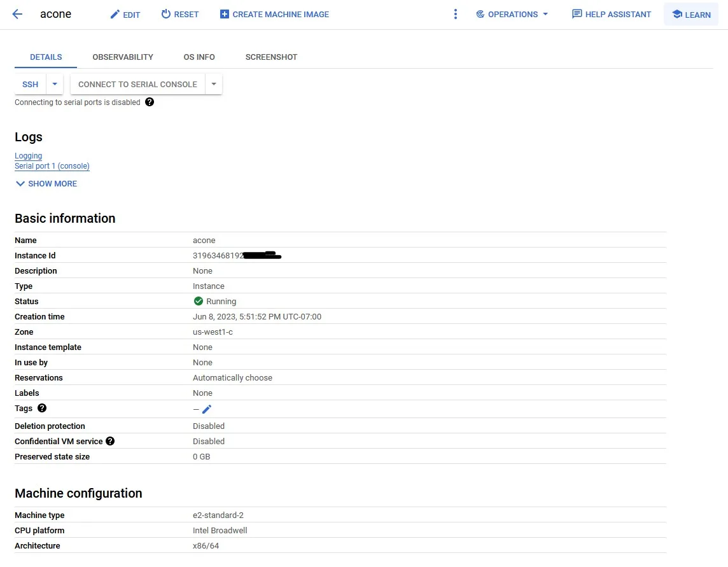Click the Edit pencil button
728x567 pixels.
tap(125, 14)
